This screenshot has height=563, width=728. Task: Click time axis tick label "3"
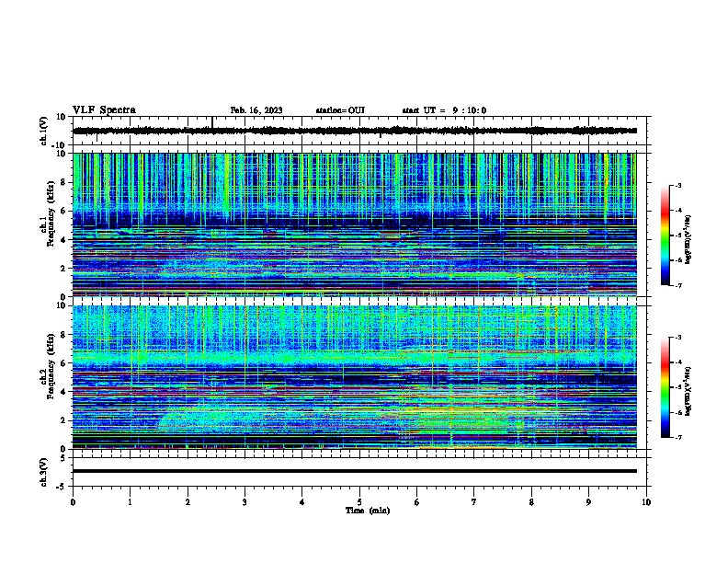[x=245, y=502]
